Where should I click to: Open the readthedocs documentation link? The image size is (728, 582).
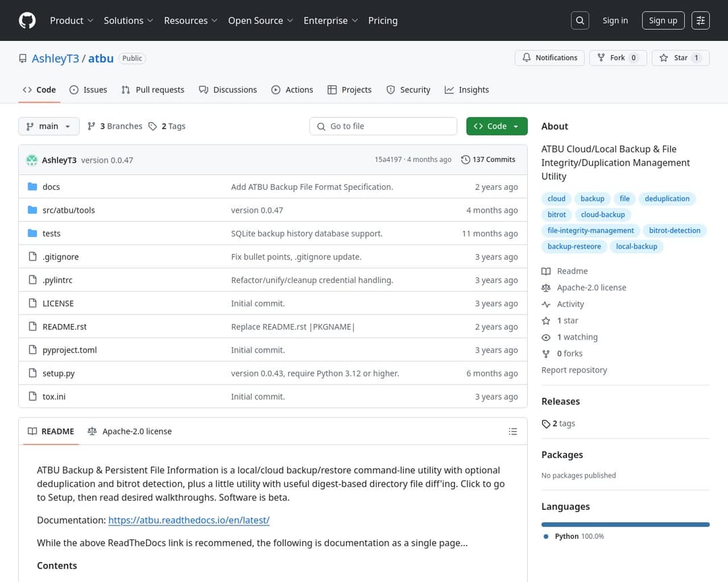coord(189,520)
